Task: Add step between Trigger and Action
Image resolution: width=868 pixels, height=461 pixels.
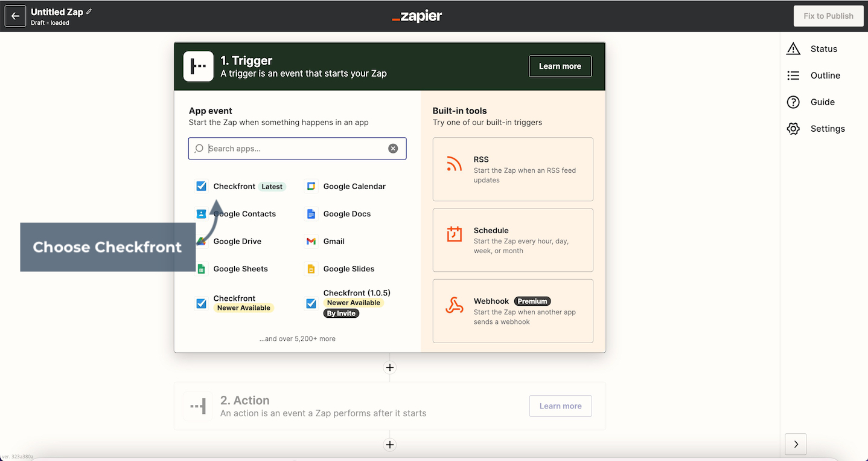Action: point(390,367)
